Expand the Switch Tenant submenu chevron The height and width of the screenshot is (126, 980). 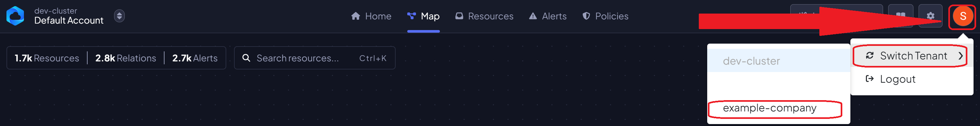coord(961,56)
